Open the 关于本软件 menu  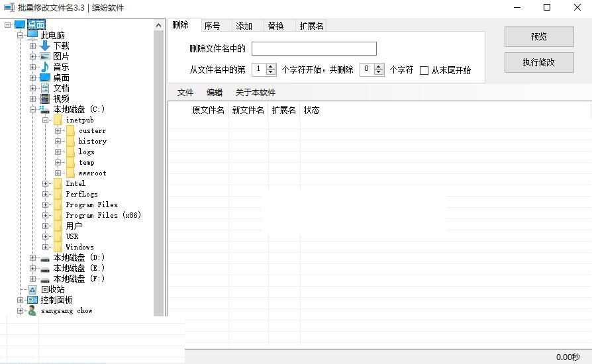coord(256,93)
